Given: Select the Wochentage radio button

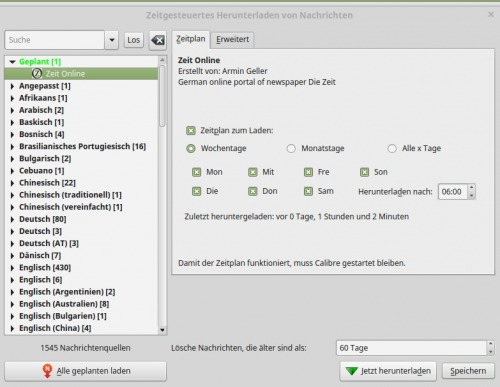Looking at the screenshot, I should coord(191,148).
